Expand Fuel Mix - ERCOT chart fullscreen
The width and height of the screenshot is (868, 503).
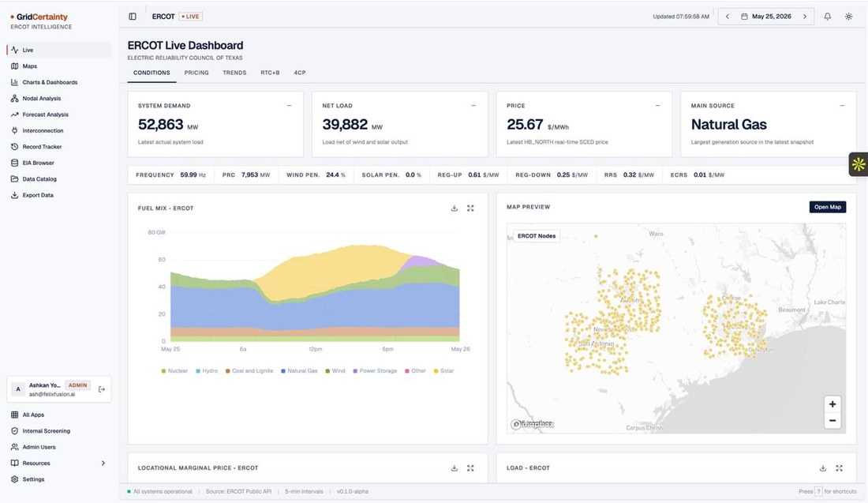(x=470, y=208)
